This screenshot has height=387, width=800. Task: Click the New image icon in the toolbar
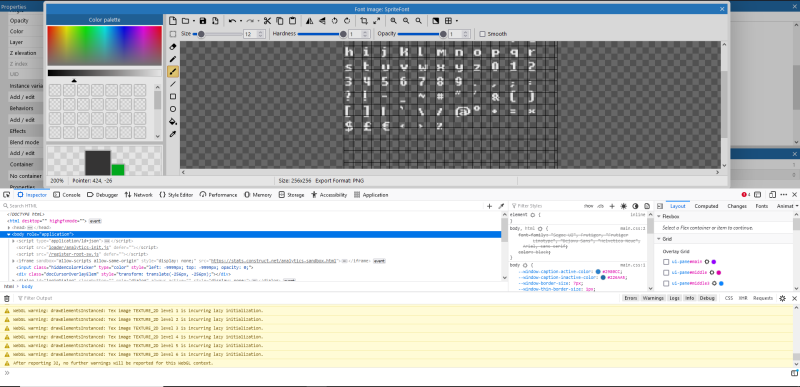[x=173, y=21]
